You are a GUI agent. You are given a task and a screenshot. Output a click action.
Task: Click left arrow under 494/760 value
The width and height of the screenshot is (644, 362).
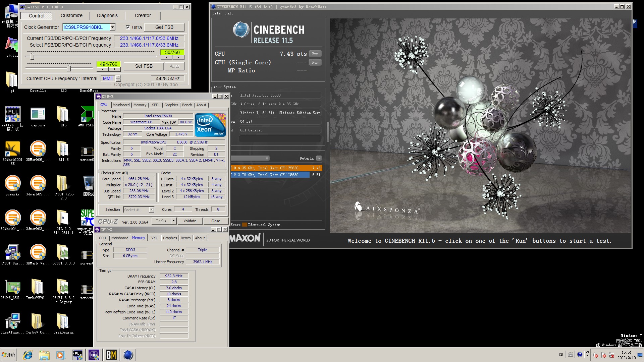[x=102, y=69]
